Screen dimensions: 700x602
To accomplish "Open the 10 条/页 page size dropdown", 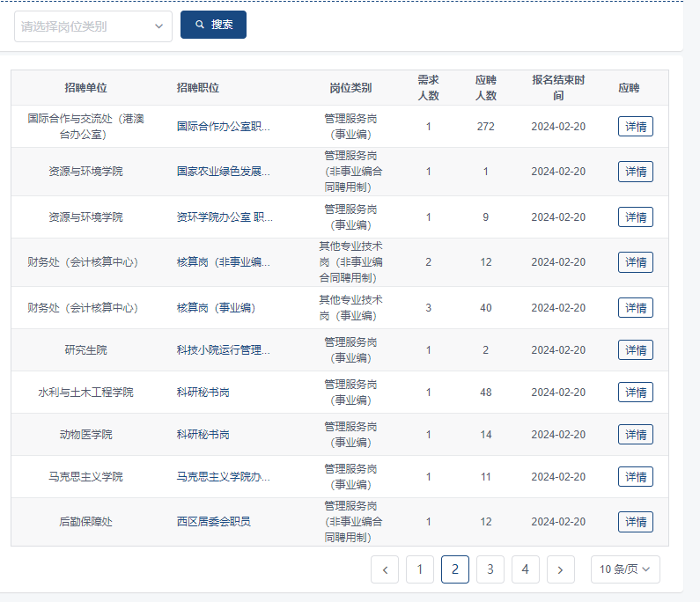I will 625,569.
